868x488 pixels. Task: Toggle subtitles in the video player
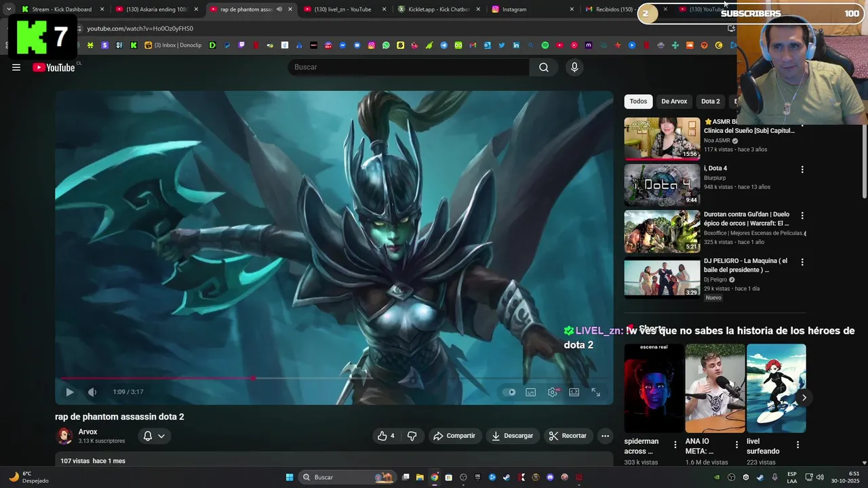coord(531,392)
